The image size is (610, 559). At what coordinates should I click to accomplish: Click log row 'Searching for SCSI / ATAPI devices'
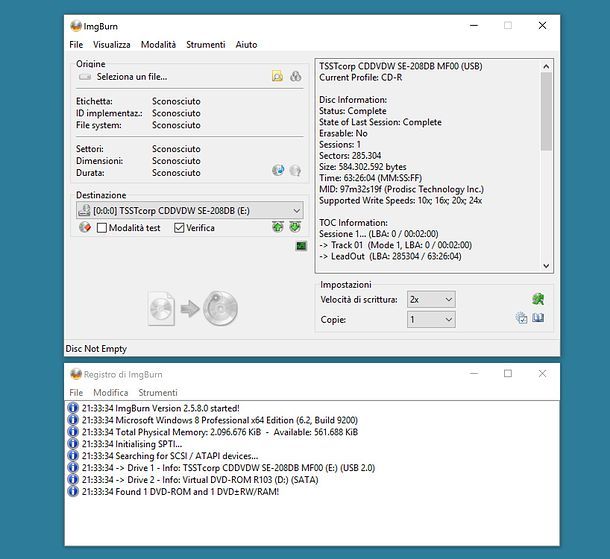[170, 456]
